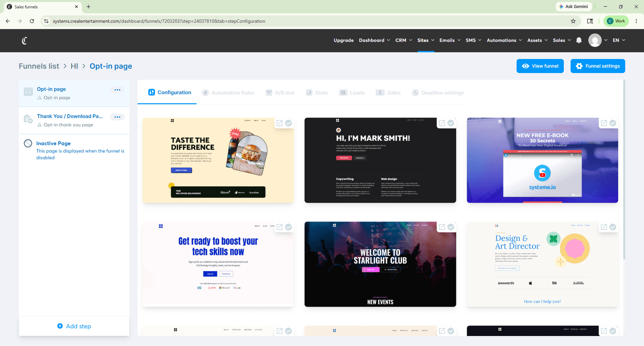This screenshot has height=346, width=644.
Task: Click the Ask Gemini button
Action: pyautogui.click(x=574, y=7)
